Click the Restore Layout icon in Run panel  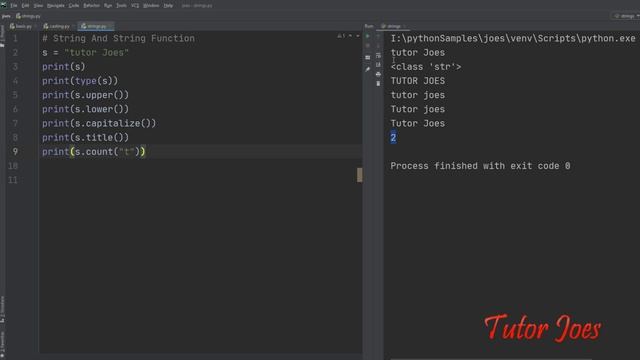click(x=367, y=58)
